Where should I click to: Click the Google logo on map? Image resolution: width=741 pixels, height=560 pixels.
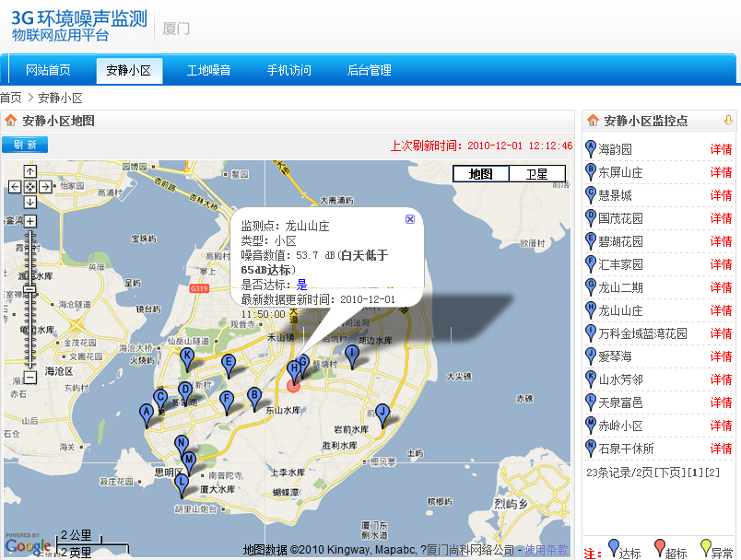(x=28, y=546)
